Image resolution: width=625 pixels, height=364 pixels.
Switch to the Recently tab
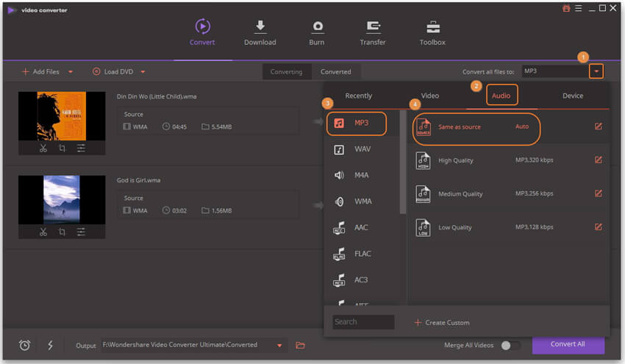click(x=358, y=96)
